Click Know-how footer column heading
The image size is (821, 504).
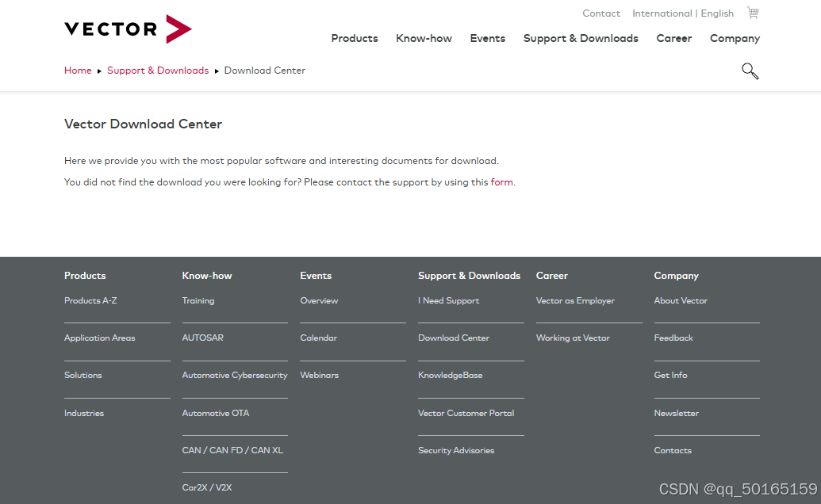tap(207, 276)
